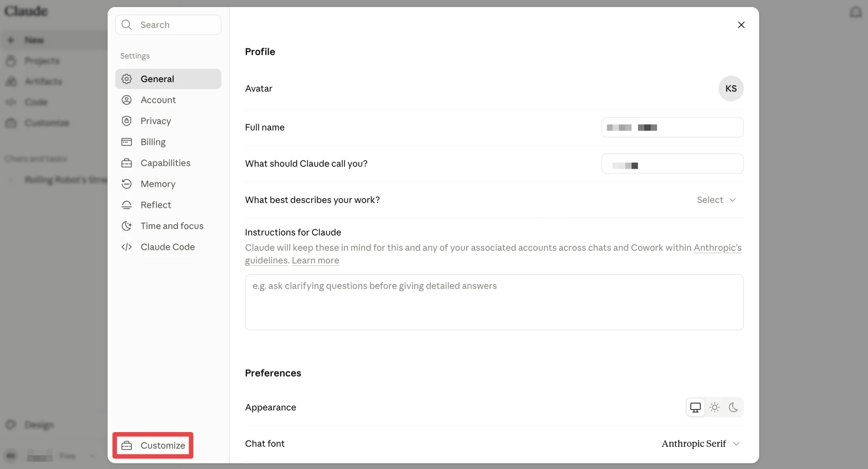
Task: Follow the Learn more link
Action: [x=315, y=260]
